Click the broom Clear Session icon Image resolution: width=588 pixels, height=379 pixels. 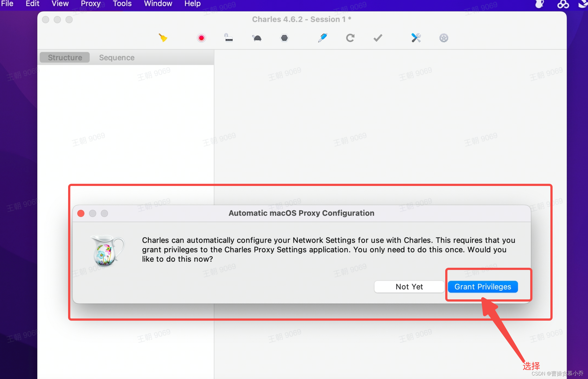coord(163,38)
